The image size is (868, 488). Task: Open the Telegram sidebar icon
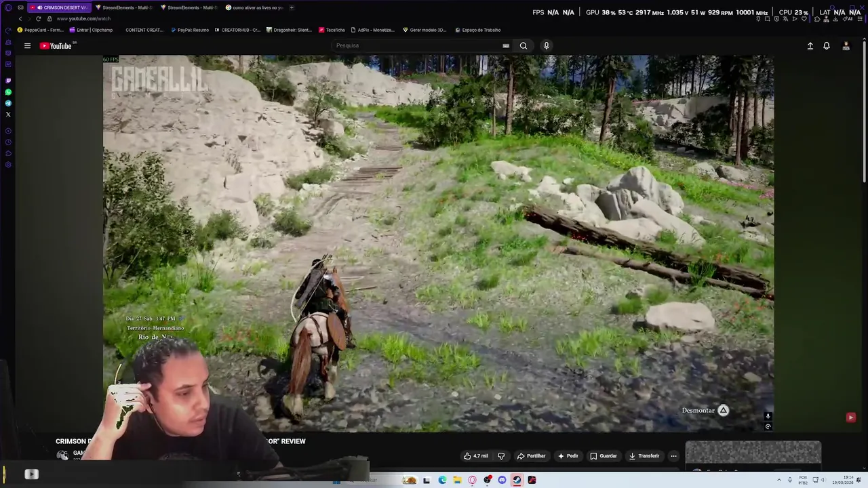(x=8, y=103)
